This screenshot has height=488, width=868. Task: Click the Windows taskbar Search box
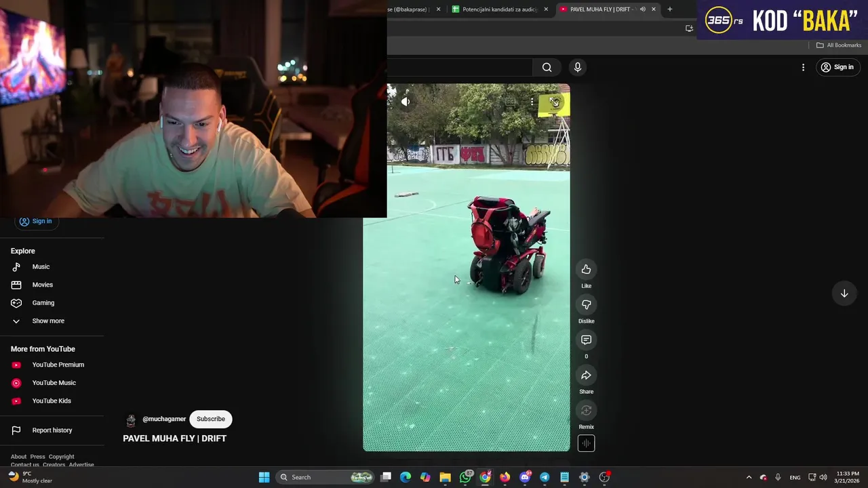click(x=326, y=477)
